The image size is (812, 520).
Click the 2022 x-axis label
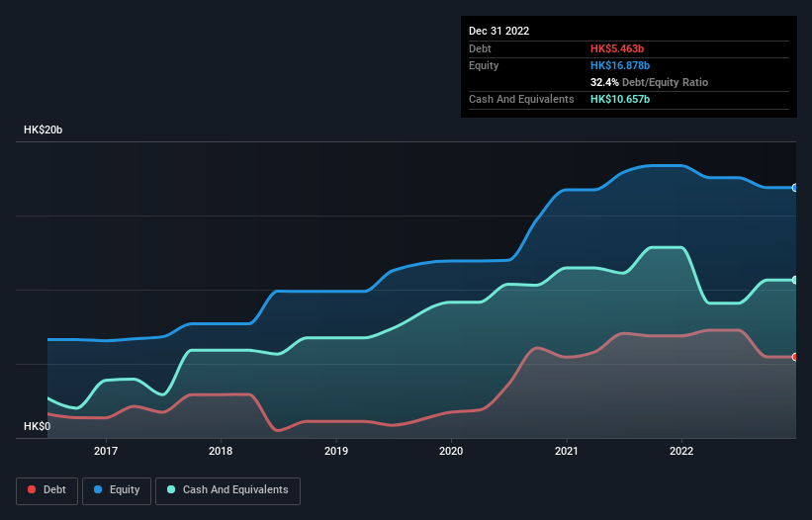click(x=681, y=451)
